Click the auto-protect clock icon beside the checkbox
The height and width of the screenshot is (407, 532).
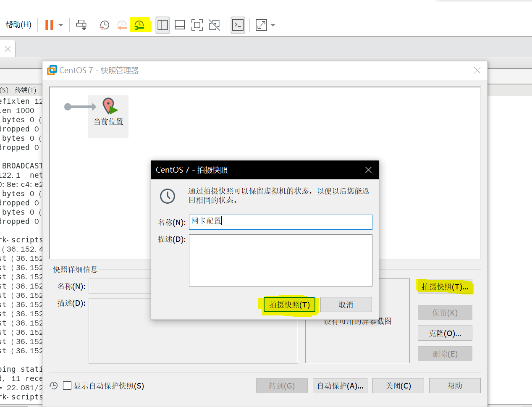click(x=53, y=386)
